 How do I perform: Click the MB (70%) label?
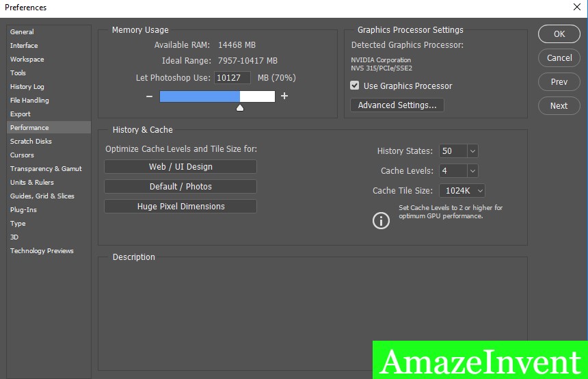click(277, 78)
